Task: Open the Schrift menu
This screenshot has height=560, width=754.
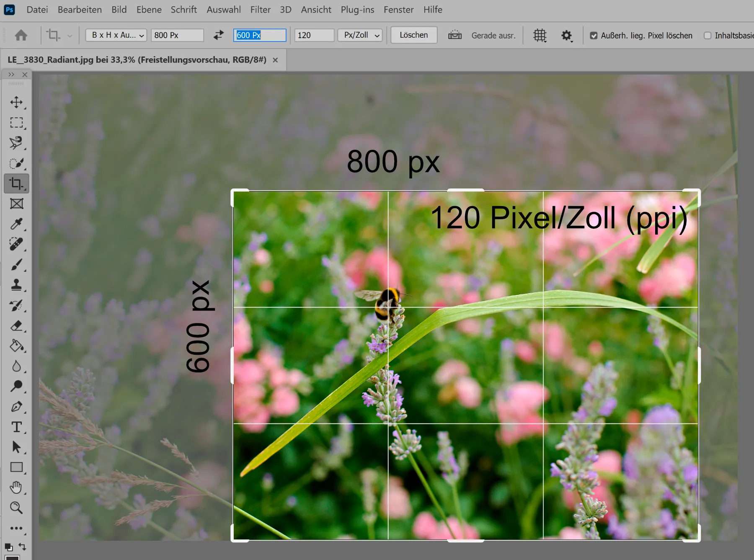Action: tap(184, 10)
